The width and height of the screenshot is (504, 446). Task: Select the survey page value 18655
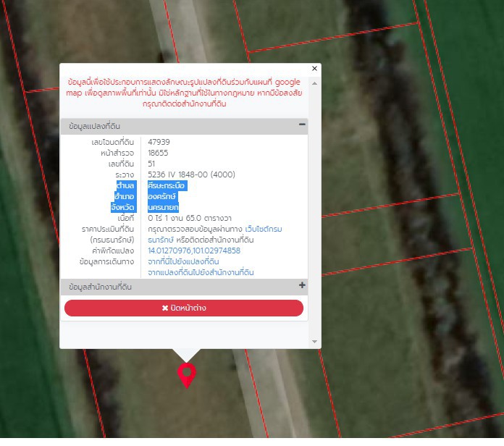[158, 153]
